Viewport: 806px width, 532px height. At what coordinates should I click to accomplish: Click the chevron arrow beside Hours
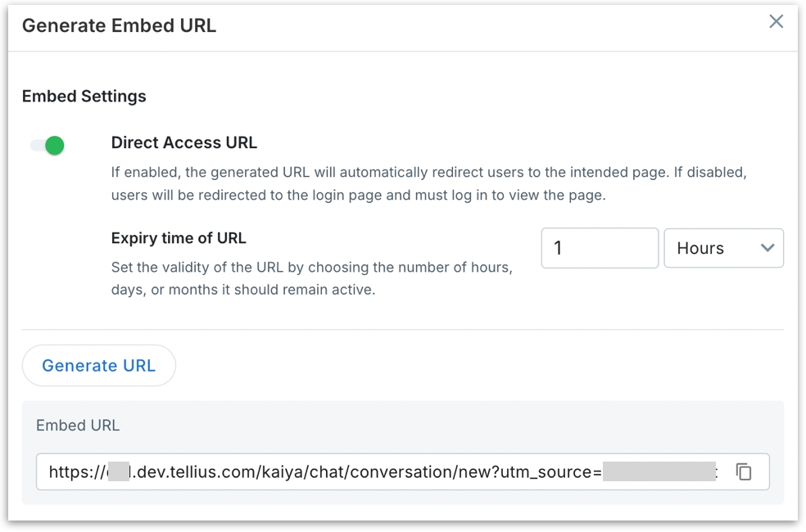pyautogui.click(x=768, y=248)
